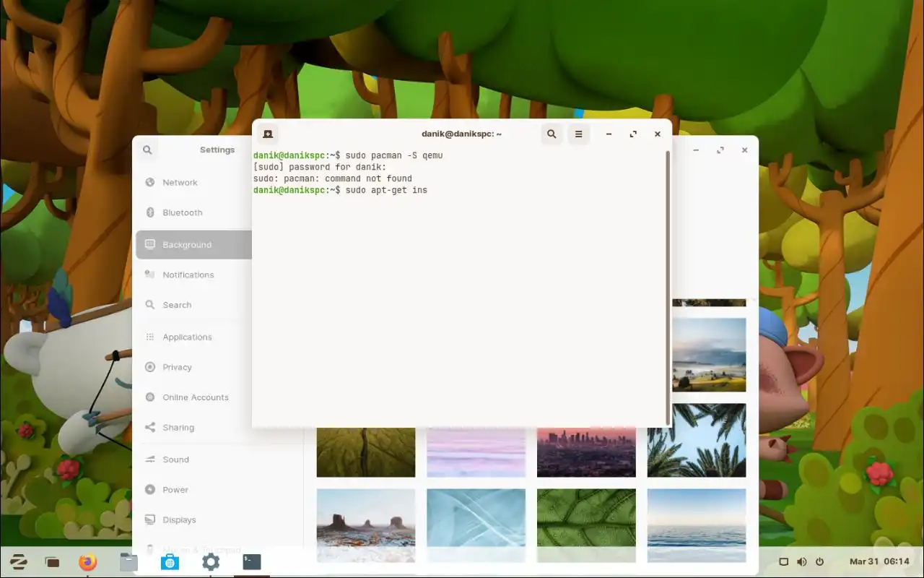The height and width of the screenshot is (578, 924).
Task: Click the Online Accounts icon
Action: (150, 397)
